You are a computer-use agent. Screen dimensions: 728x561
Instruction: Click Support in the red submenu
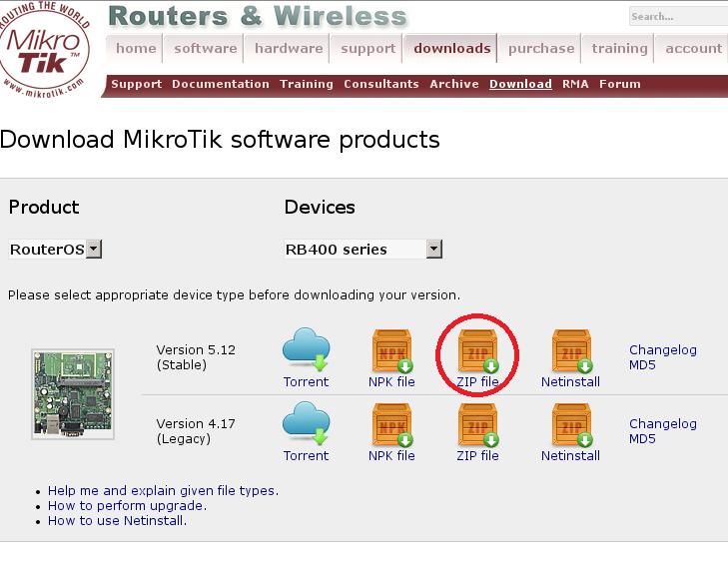click(x=137, y=84)
